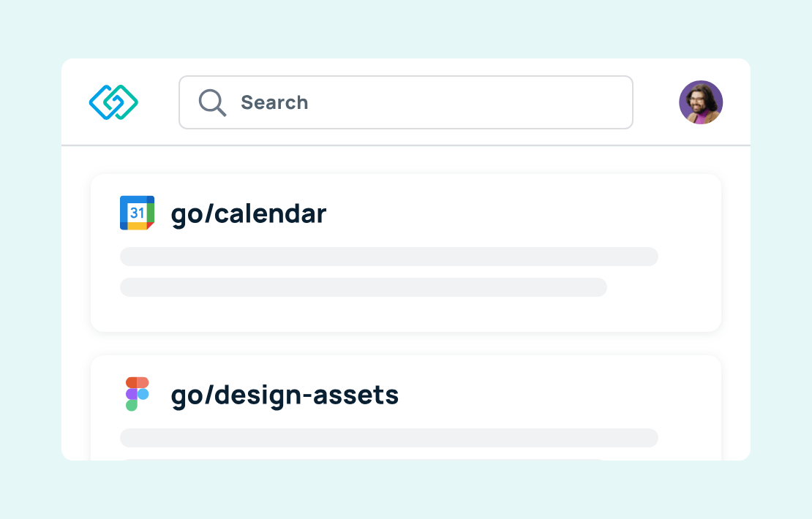812x519 pixels.
Task: Click the search glyph inside the search bar
Action: (x=212, y=102)
